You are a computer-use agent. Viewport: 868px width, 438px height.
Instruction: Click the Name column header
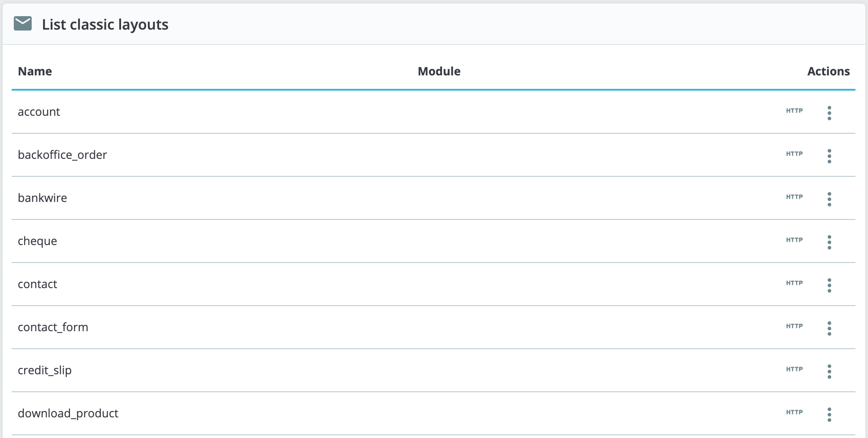click(x=35, y=71)
